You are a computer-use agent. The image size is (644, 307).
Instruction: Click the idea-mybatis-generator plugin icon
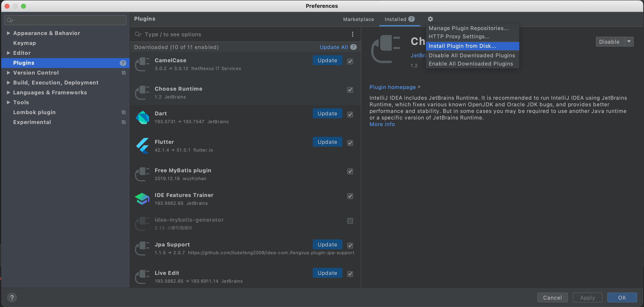(142, 224)
